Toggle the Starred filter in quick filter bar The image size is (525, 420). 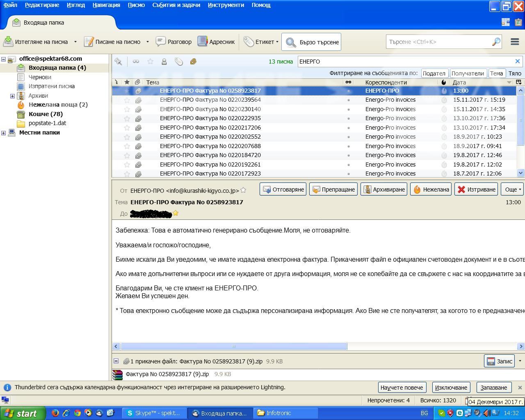[x=150, y=62]
